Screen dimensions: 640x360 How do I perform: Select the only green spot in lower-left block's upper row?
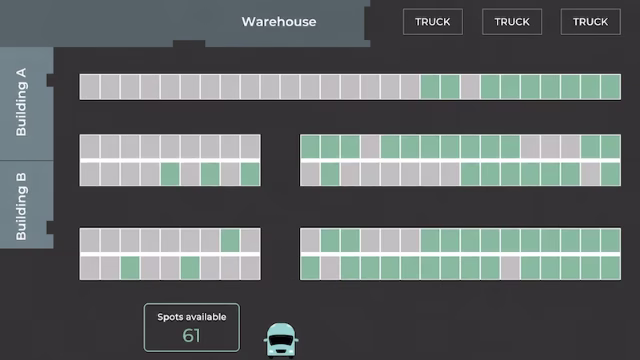click(x=230, y=240)
